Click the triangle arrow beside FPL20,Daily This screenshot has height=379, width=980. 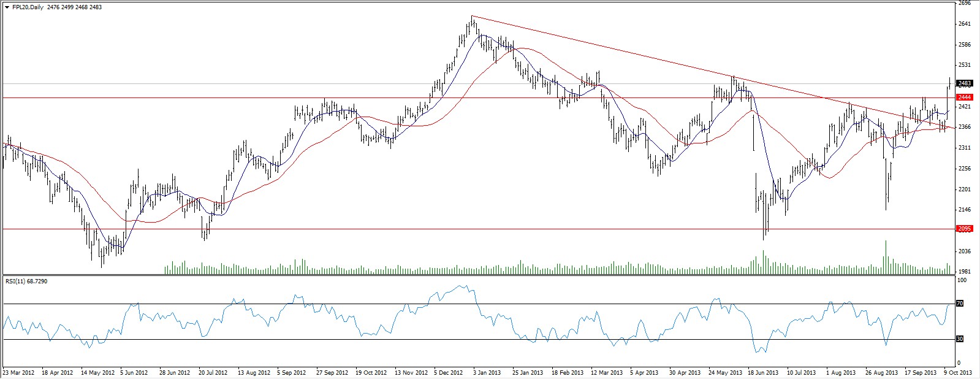[x=7, y=7]
